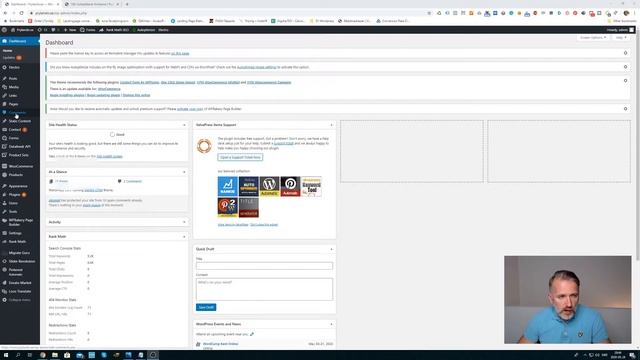This screenshot has height=360, width=640.
Task: Open the Help dropdown tab
Action: (621, 38)
